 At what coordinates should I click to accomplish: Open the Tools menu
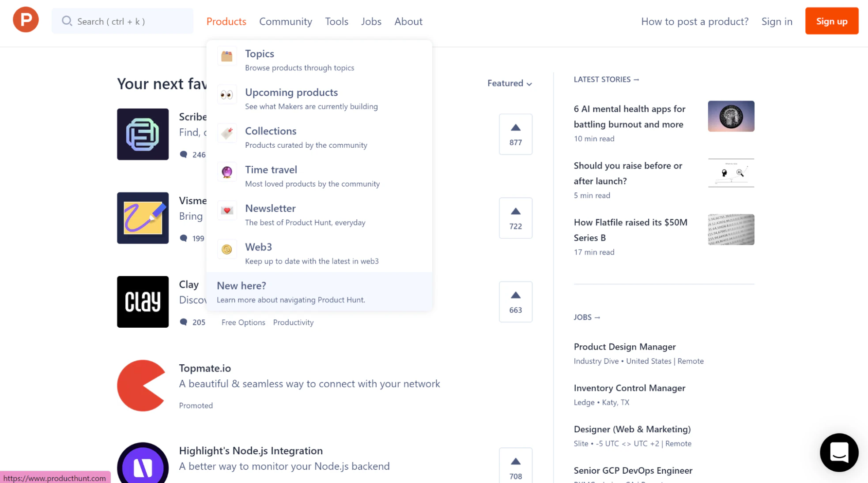point(336,21)
